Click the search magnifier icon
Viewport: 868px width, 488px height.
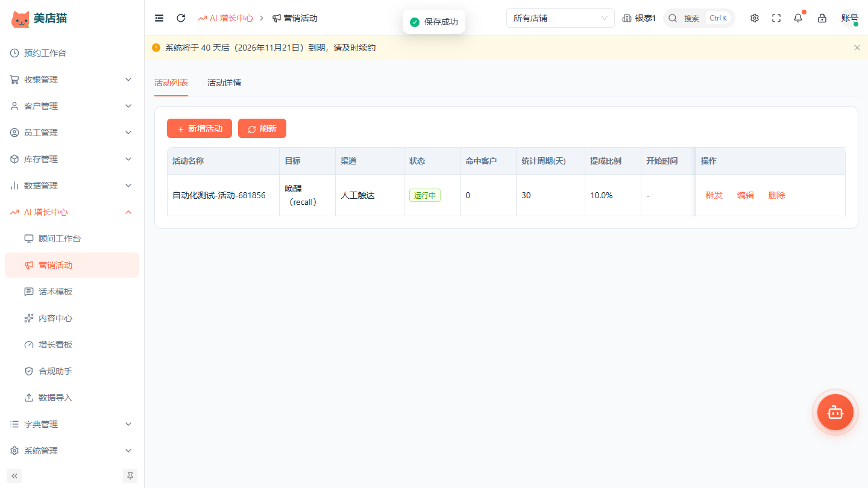tap(673, 18)
